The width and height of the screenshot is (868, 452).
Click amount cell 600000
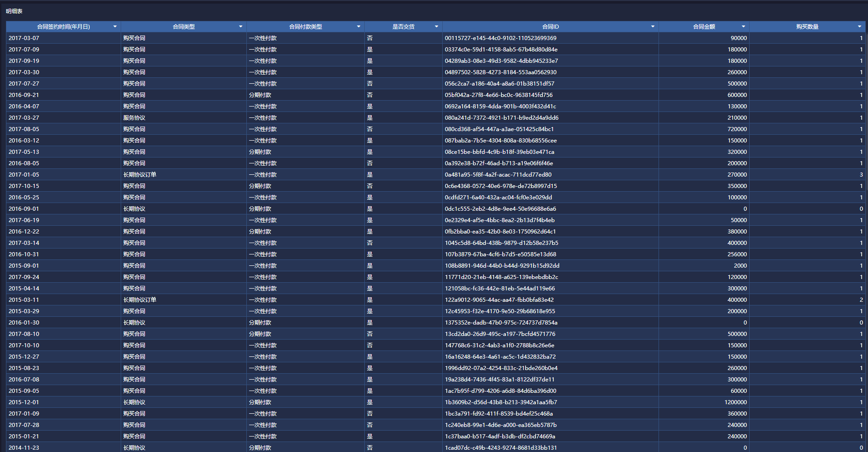704,95
